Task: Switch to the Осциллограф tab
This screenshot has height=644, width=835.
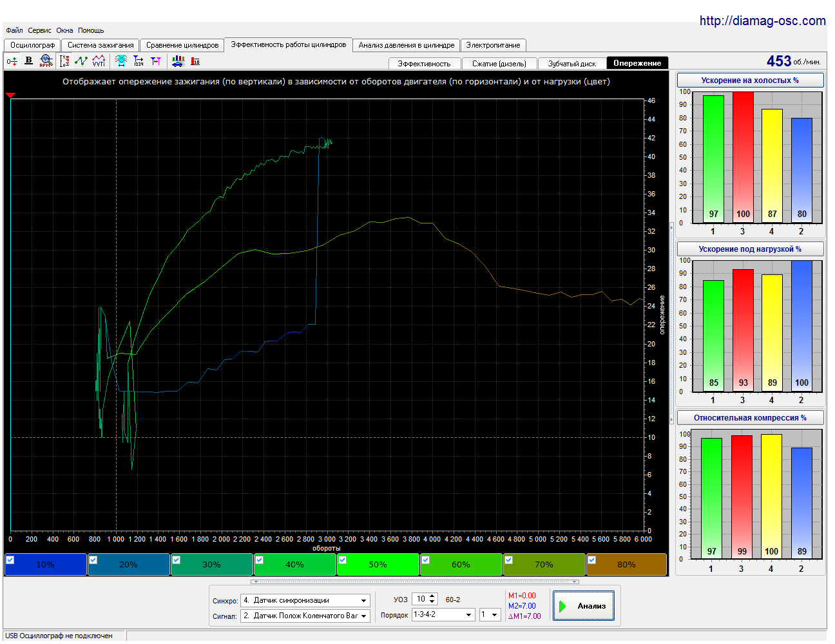Action: pos(32,45)
